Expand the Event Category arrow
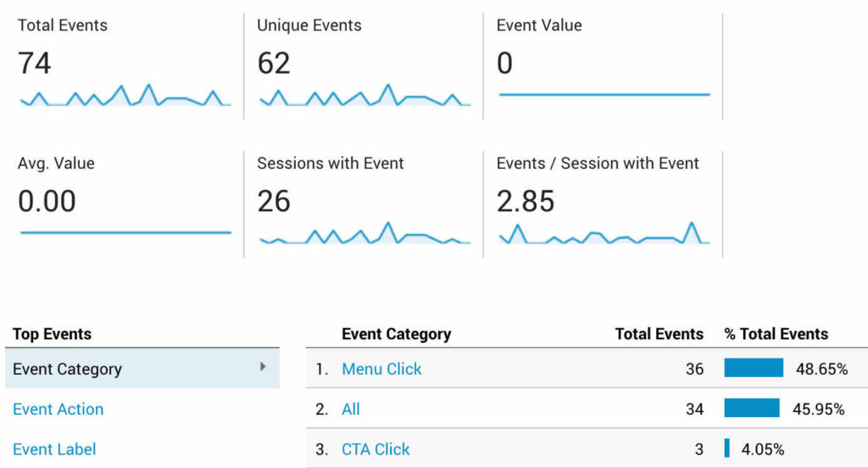Screen dimensions: 868x468 263,367
